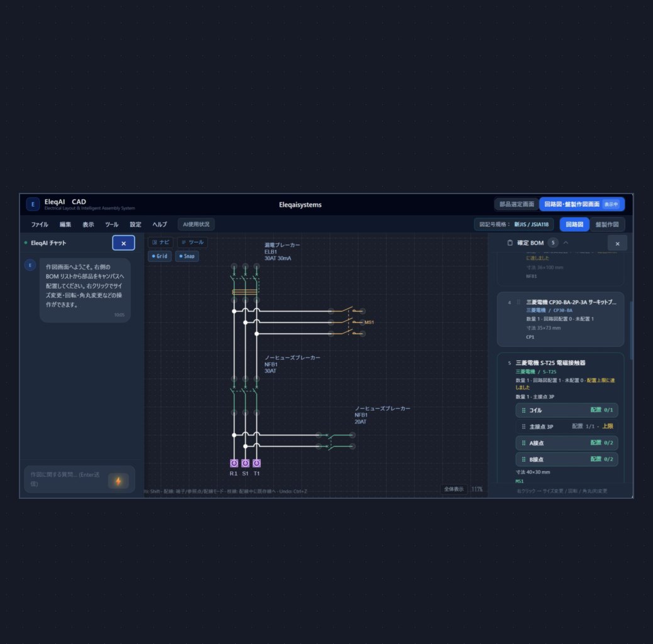Click the 全体表示 fit-all button

click(x=454, y=489)
